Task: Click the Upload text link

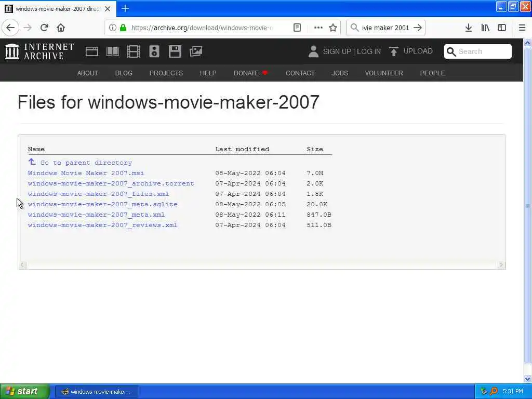Action: click(418, 51)
